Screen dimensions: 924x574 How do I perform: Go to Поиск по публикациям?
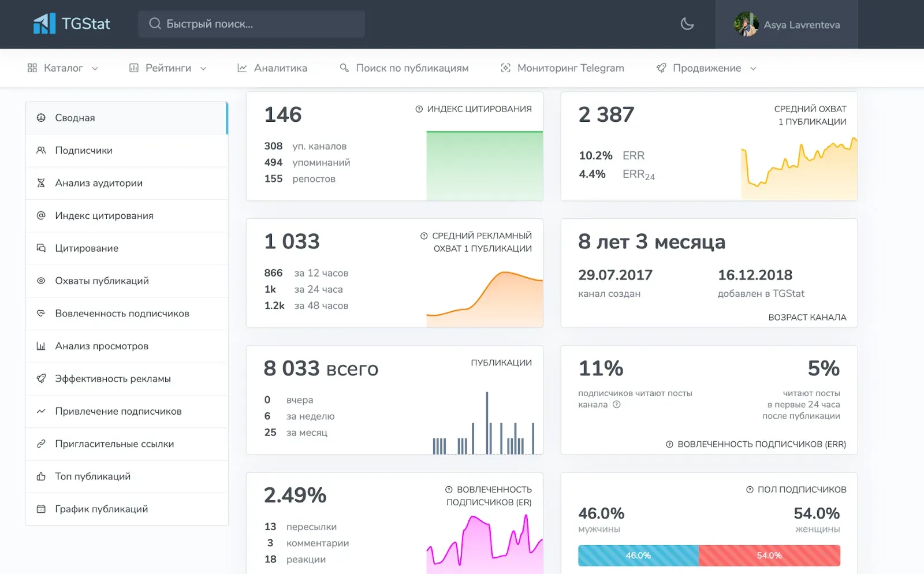click(404, 68)
